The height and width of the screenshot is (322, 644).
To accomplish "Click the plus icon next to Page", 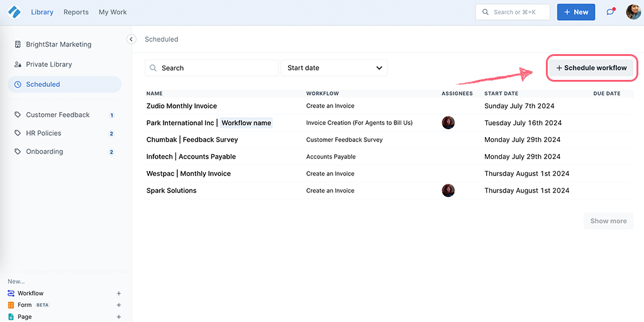I will [x=119, y=317].
